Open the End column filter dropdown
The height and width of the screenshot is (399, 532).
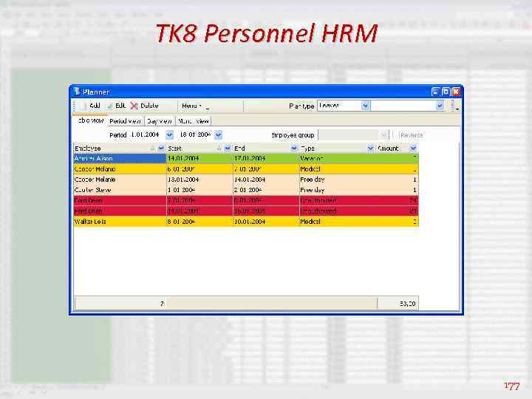(x=294, y=149)
